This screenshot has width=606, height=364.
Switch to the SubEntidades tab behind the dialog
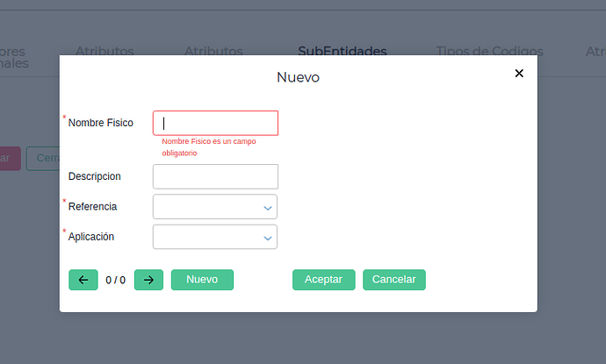coord(343,51)
